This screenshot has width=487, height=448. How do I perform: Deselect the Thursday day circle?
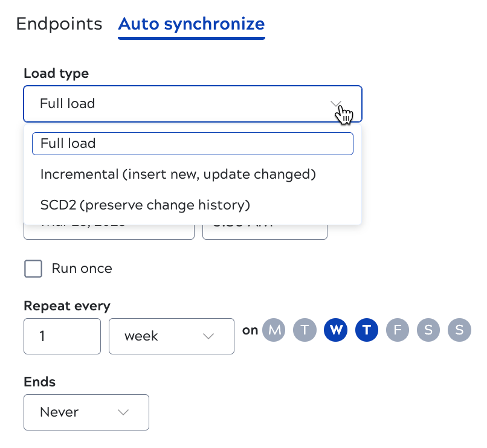tap(367, 330)
